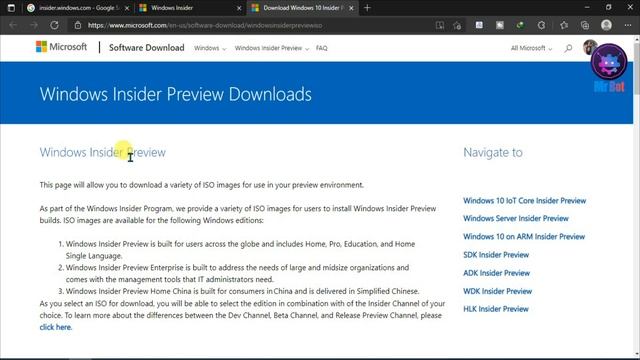Viewport: 640px width, 360px height.
Task: Open HLK Insider Preview link
Action: (496, 309)
